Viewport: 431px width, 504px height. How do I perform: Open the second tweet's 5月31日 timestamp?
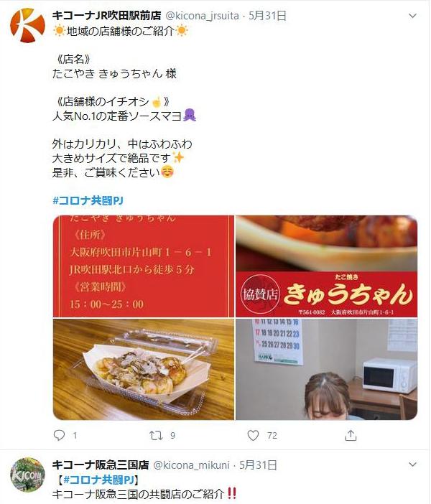coord(259,465)
